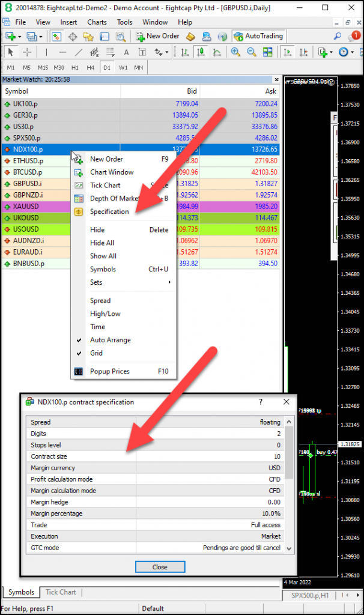Draw a vertical line tool

click(46, 52)
